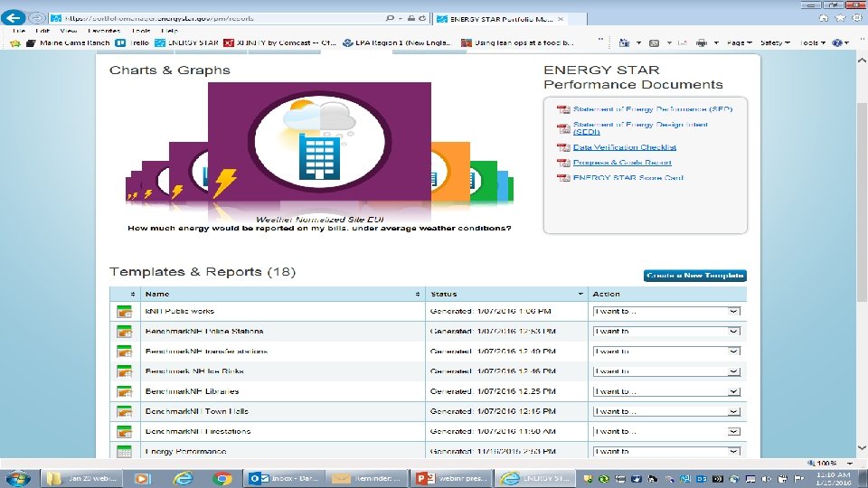The height and width of the screenshot is (488, 868).
Task: Open 'I want to' dropdown for BenchmarkNH transfer stations
Action: tap(667, 352)
